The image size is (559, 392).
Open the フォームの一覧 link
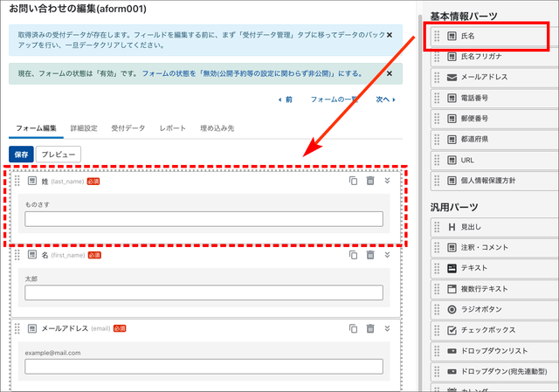pos(334,100)
